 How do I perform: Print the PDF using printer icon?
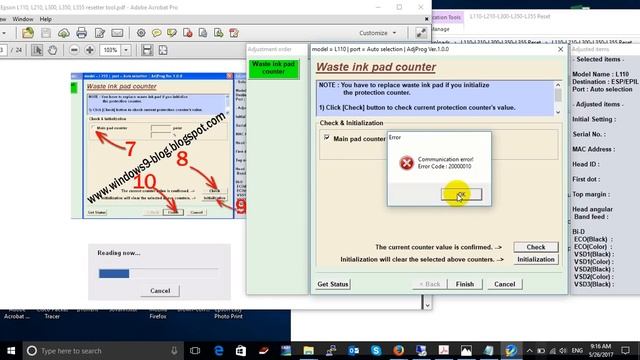click(82, 33)
